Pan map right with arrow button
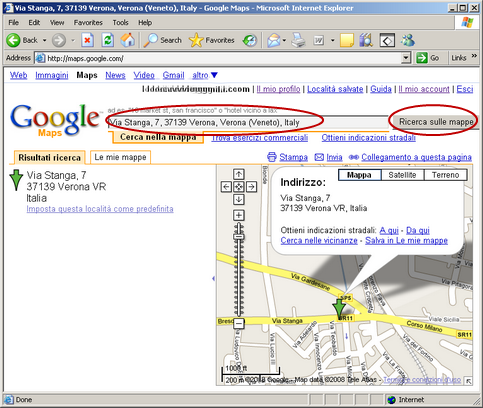The width and height of the screenshot is (483, 408). pyautogui.click(x=251, y=187)
